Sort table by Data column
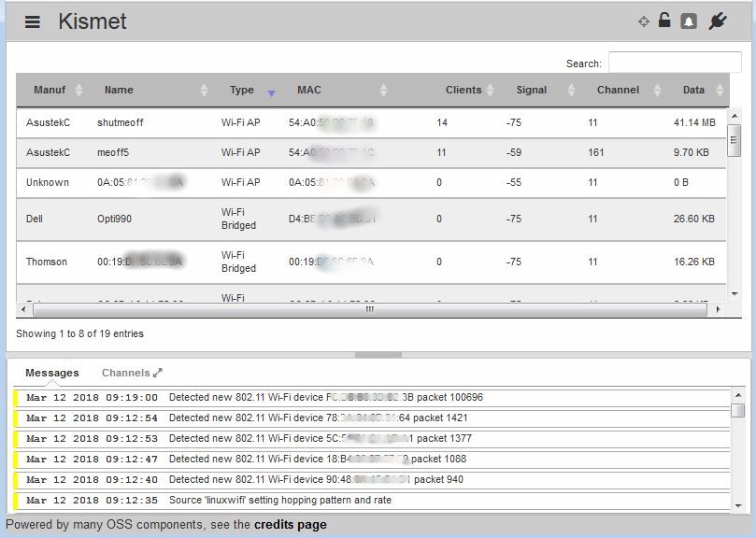 click(x=693, y=90)
